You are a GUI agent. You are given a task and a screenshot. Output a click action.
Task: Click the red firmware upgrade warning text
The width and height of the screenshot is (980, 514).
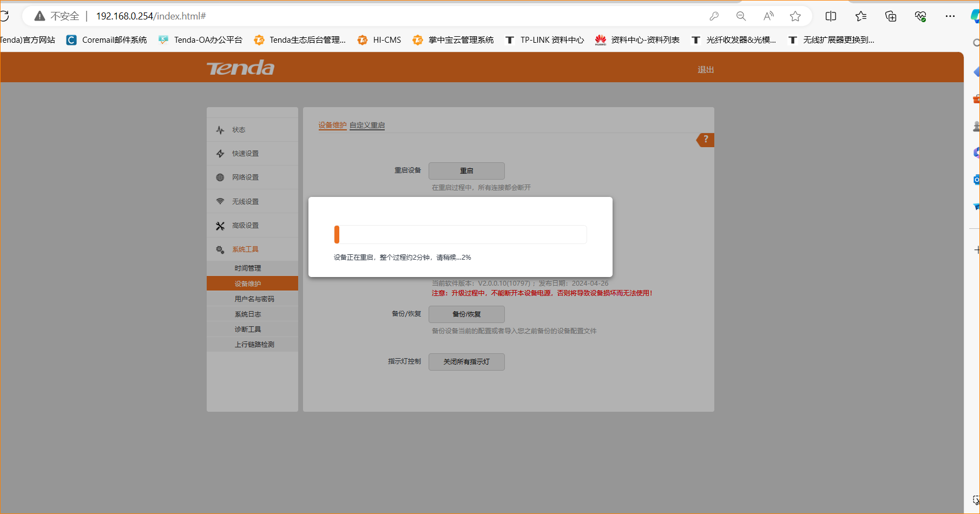(x=542, y=293)
